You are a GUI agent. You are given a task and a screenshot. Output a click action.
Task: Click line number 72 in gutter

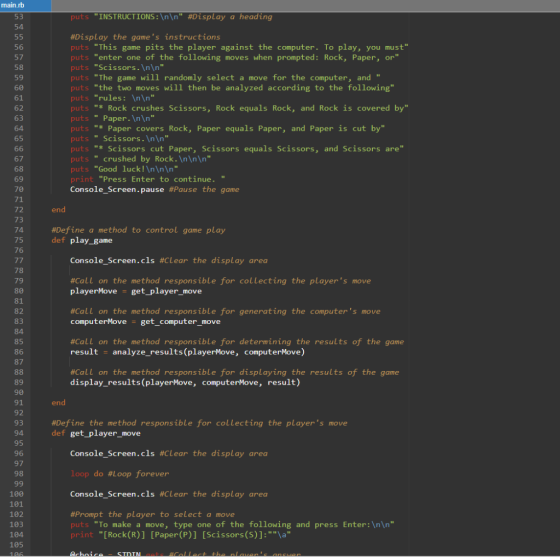(19, 210)
